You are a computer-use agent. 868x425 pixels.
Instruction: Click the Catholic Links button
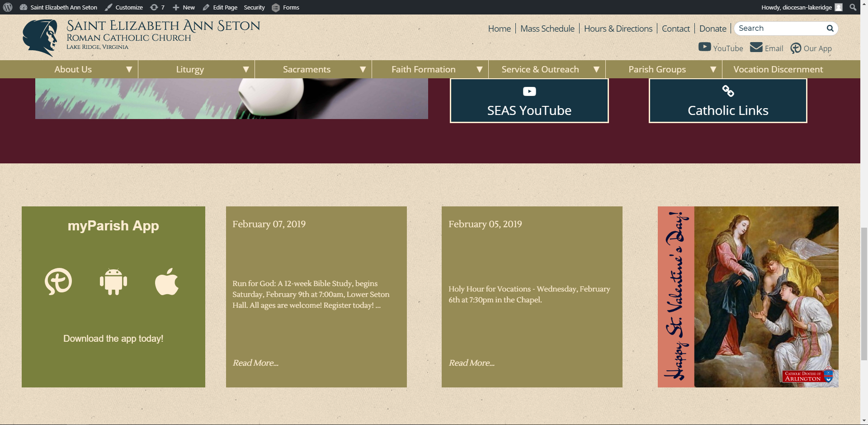click(727, 100)
